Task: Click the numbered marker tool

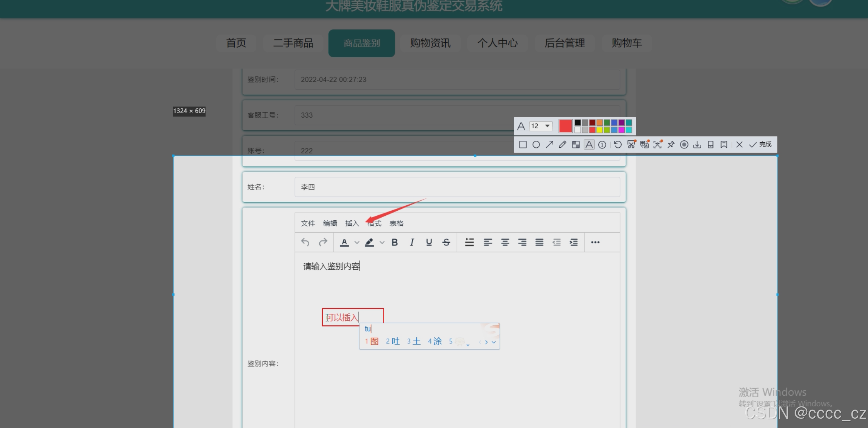Action: [x=602, y=145]
